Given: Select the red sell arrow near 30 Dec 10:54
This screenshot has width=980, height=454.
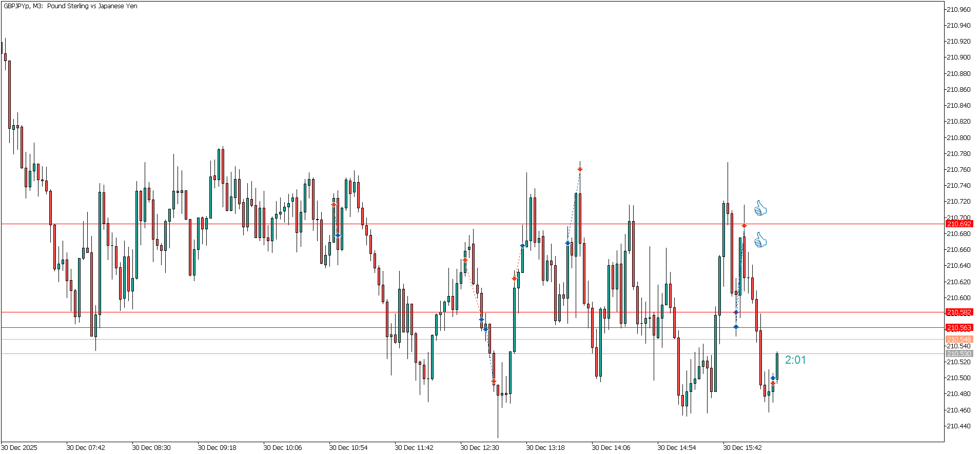Looking at the screenshot, I should (x=334, y=205).
